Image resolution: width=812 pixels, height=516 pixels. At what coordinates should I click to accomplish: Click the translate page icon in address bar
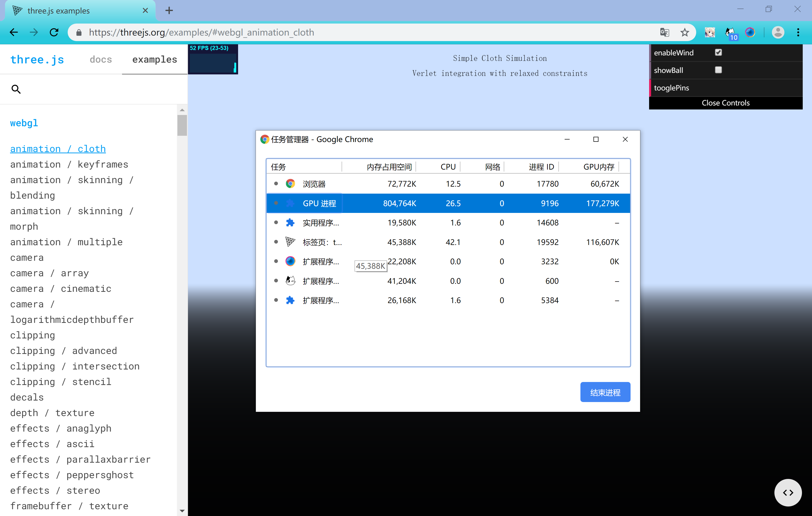pos(664,32)
